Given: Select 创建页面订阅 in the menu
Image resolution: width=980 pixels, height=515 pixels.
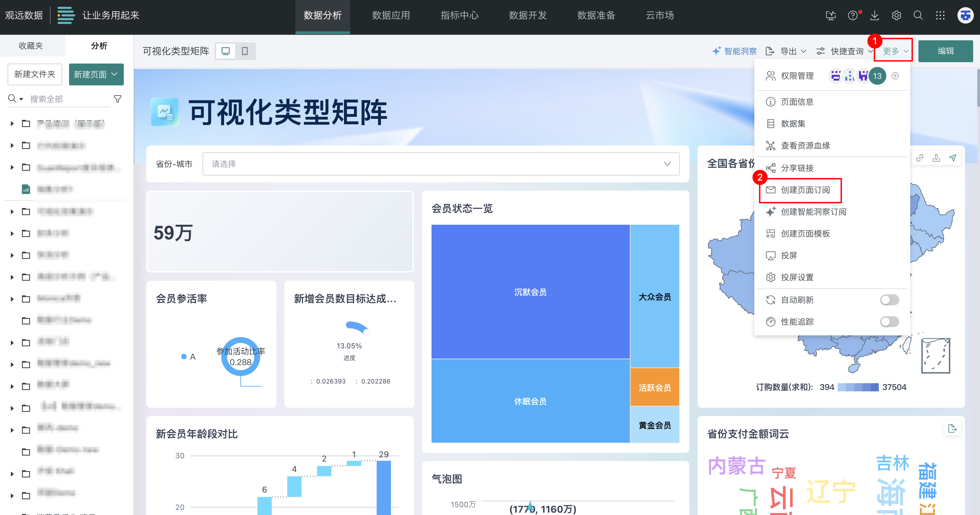Looking at the screenshot, I should click(x=806, y=190).
